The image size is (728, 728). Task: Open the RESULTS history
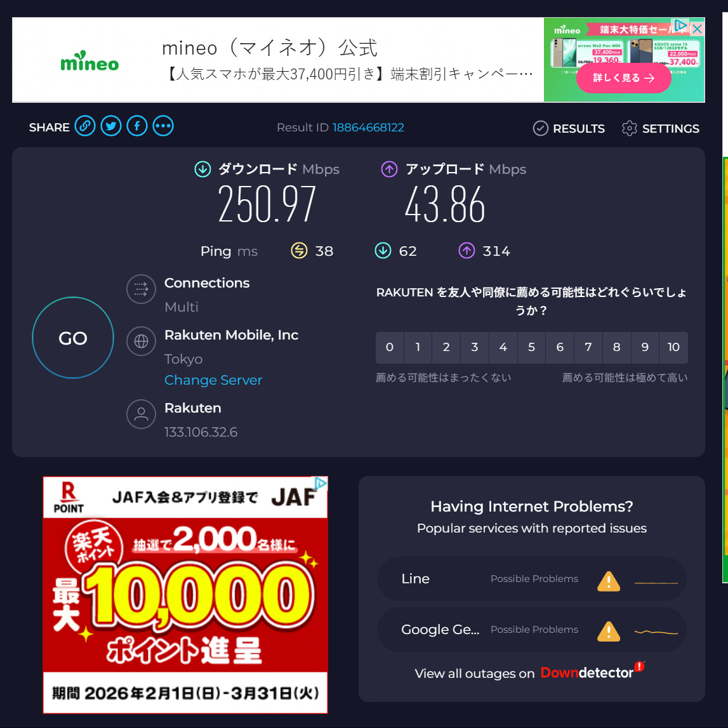(x=569, y=128)
